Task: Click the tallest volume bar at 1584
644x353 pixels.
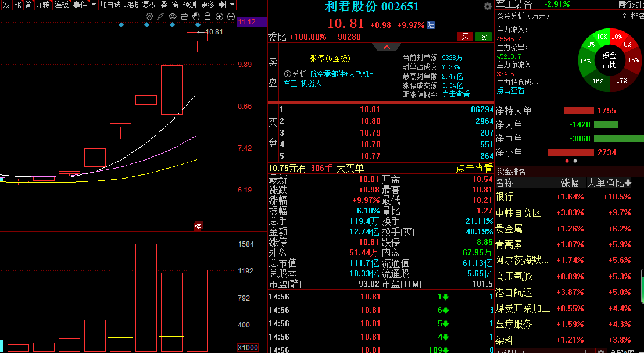Action: point(146,298)
